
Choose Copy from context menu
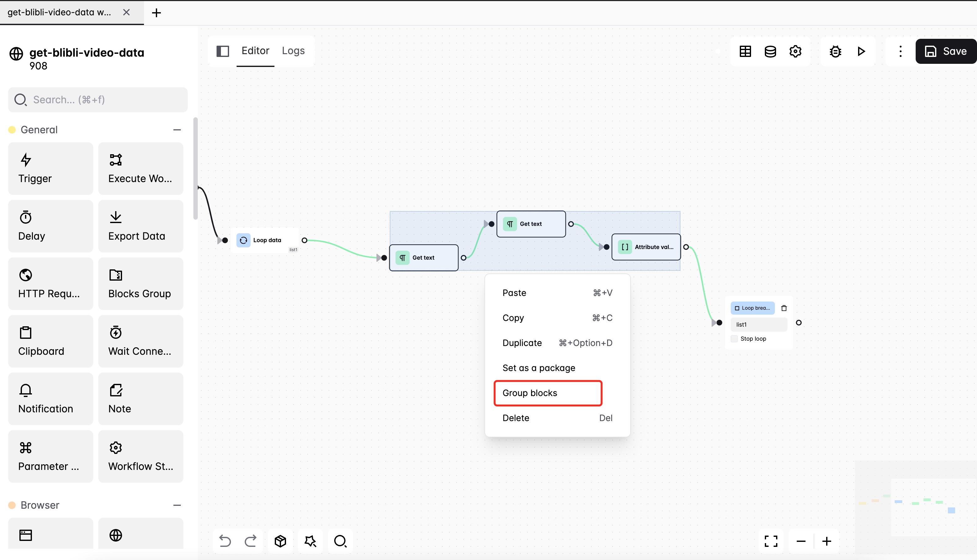coord(557,318)
